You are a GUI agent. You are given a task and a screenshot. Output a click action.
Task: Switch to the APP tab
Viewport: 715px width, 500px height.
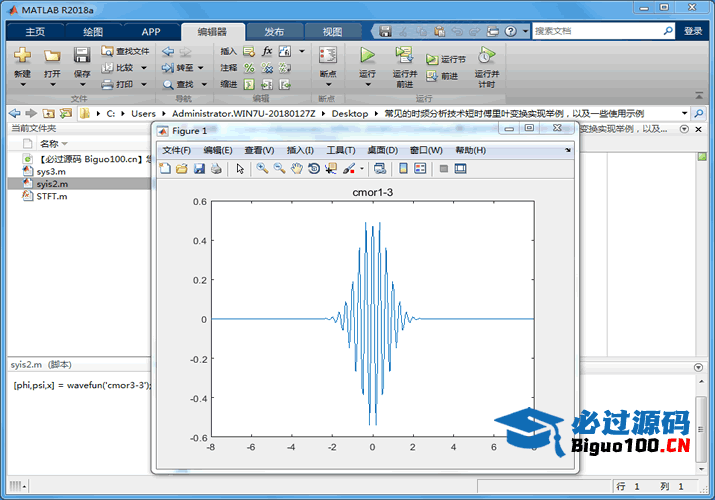[151, 31]
